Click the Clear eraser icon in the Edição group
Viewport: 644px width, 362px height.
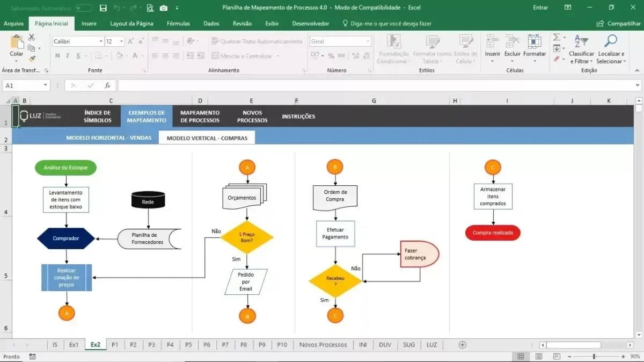coord(557,59)
